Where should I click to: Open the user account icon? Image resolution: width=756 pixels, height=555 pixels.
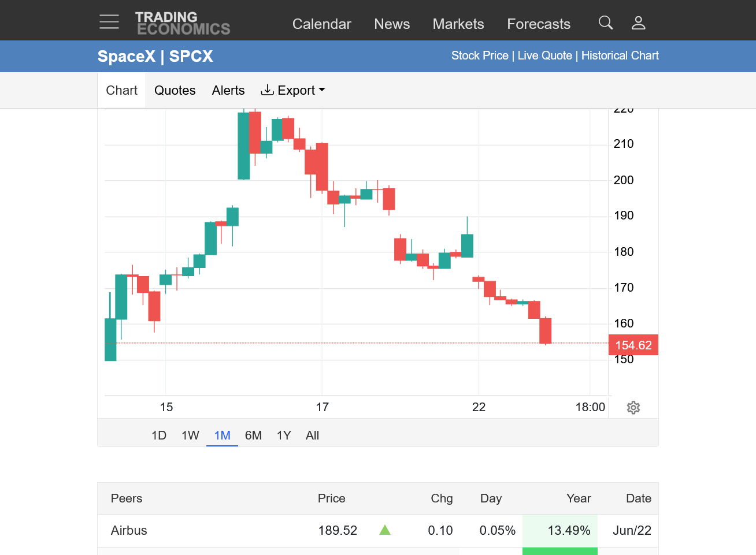click(638, 23)
